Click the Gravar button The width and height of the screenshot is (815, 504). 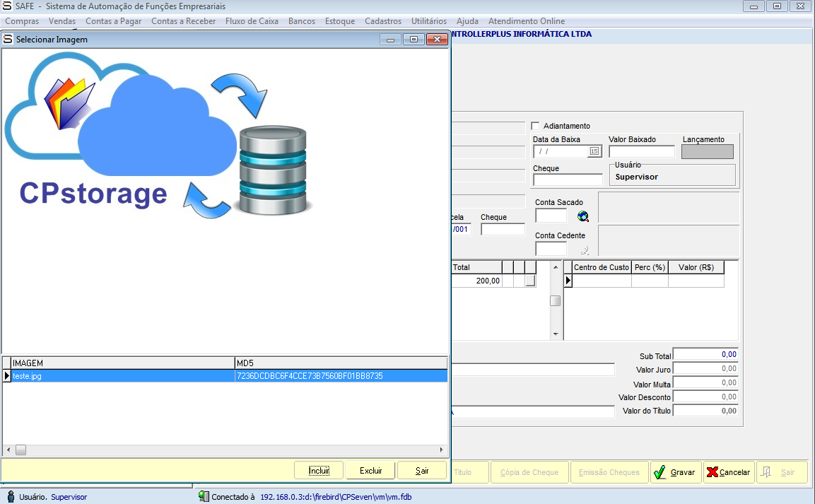pyautogui.click(x=676, y=472)
